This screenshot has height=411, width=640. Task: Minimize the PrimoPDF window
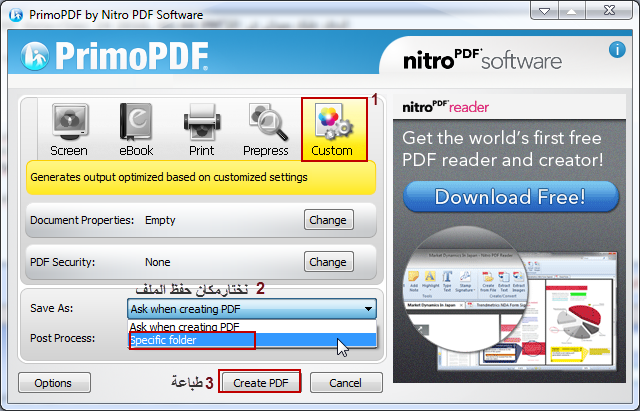click(544, 11)
